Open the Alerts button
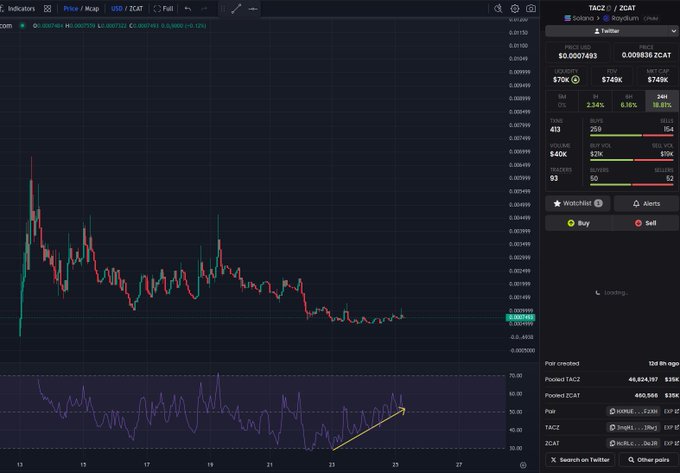680x473 pixels. coord(646,203)
